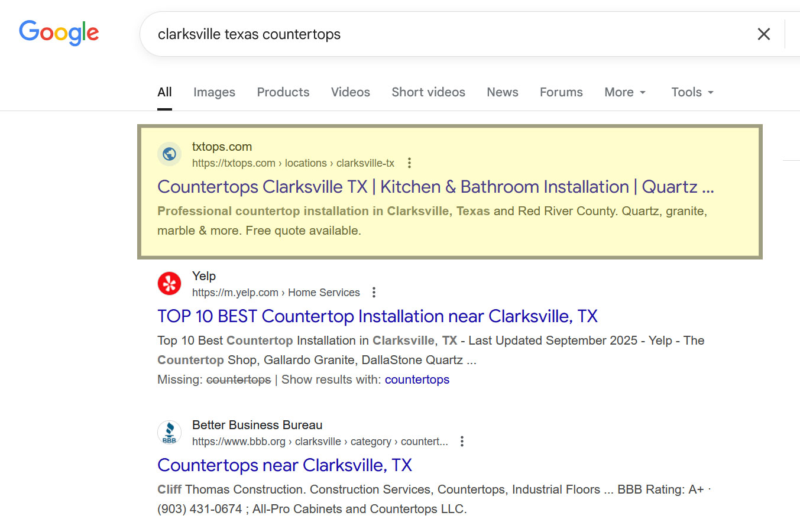The image size is (800, 532).
Task: Click the Yelp logo icon
Action: point(169,284)
